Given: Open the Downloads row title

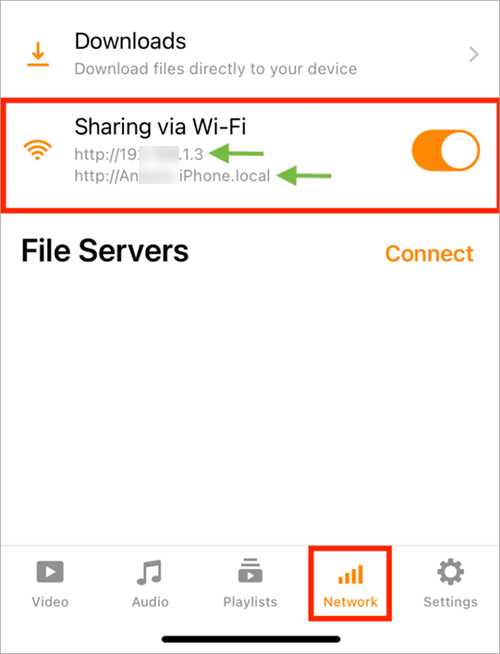Looking at the screenshot, I should [x=131, y=41].
